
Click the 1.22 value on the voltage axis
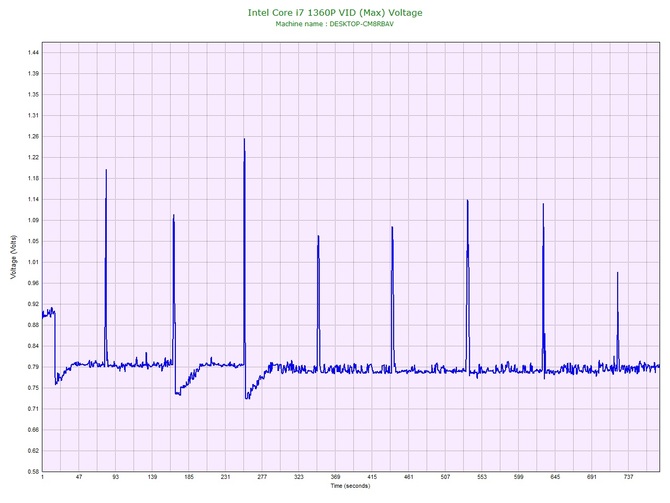click(33, 157)
